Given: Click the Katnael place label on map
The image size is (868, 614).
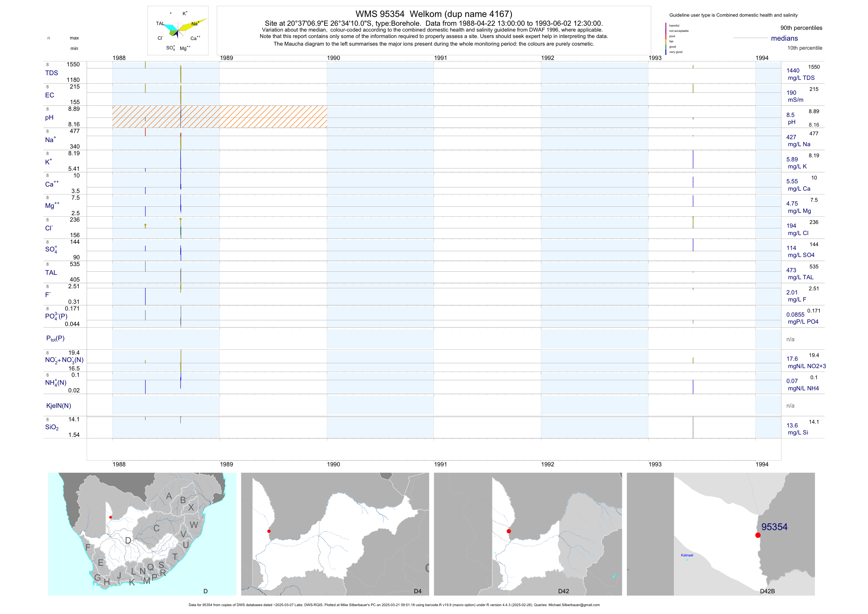Looking at the screenshot, I should tap(687, 555).
